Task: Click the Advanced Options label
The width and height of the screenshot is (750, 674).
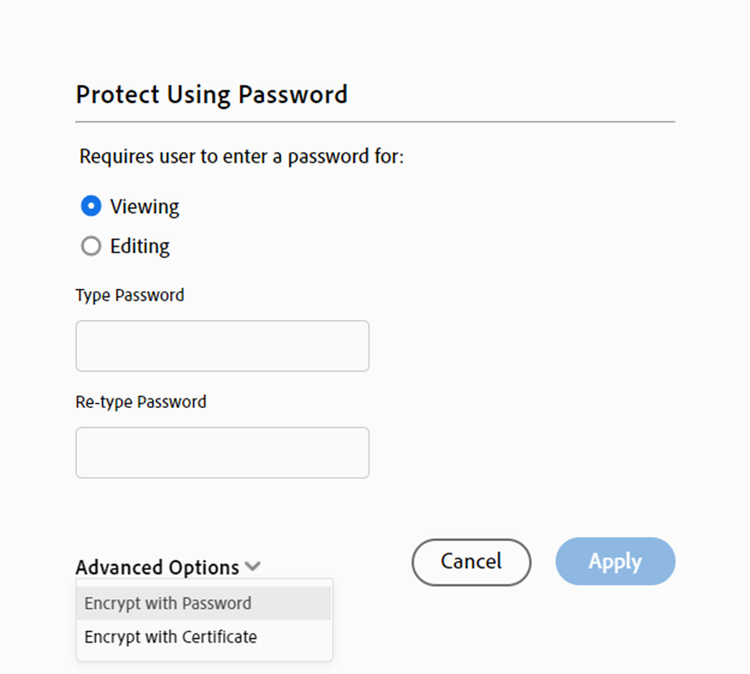Action: coord(157,567)
